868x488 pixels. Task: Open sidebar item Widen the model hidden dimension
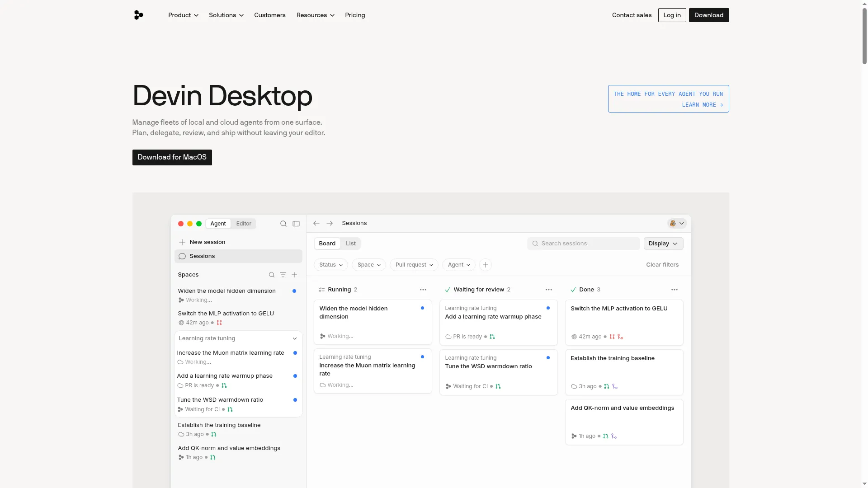(x=238, y=295)
